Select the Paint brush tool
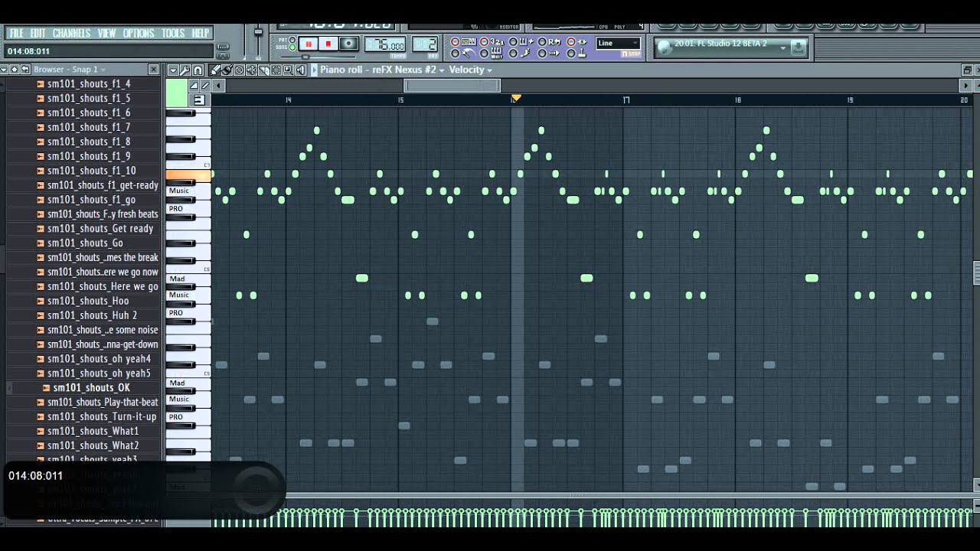The width and height of the screenshot is (980, 551). [227, 70]
